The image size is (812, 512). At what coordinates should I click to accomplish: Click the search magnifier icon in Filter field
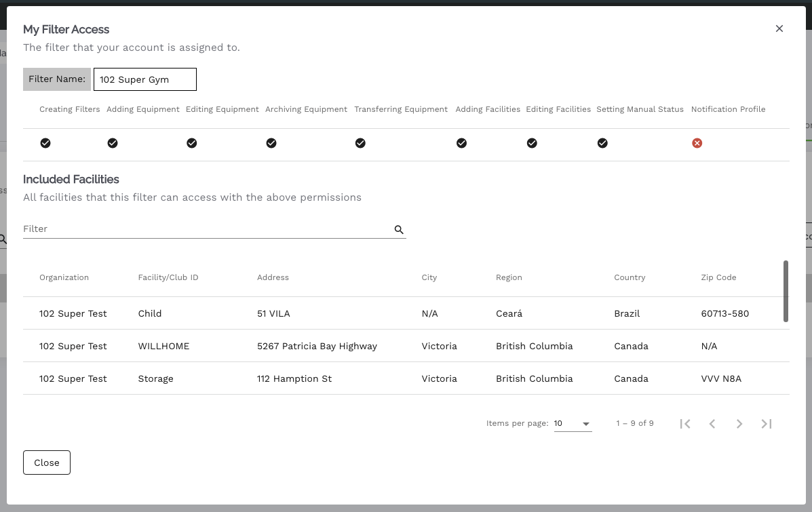tap(399, 230)
